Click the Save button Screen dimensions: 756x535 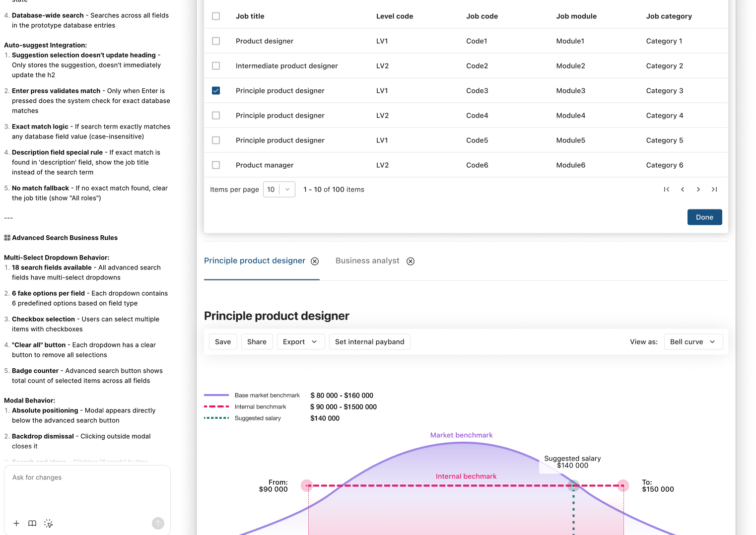(223, 341)
